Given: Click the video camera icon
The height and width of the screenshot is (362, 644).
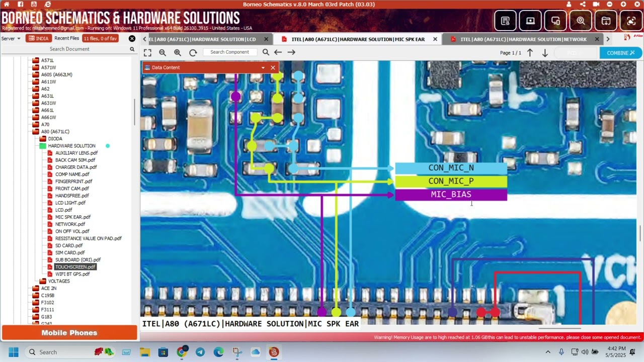Looking at the screenshot, I should click(596, 5).
